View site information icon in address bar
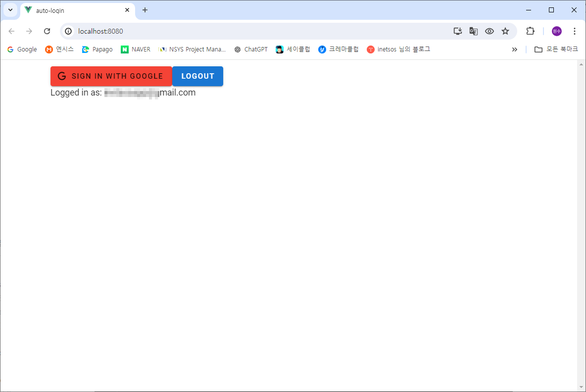This screenshot has height=392, width=586. (x=68, y=31)
